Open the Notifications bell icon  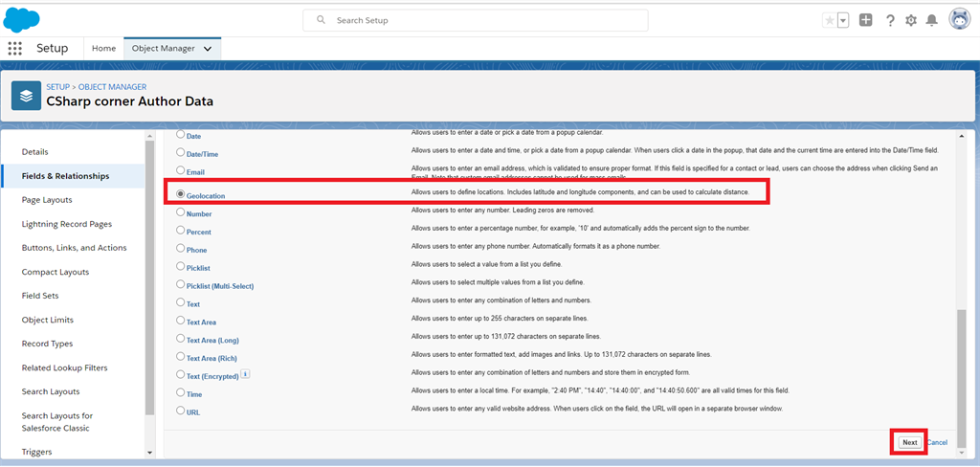[932, 21]
